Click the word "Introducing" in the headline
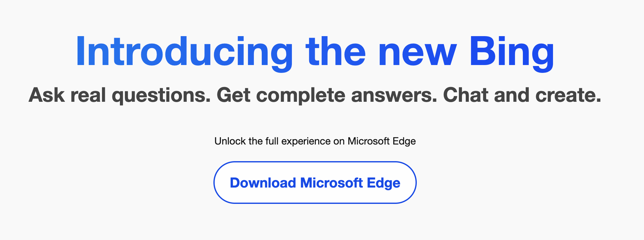Image resolution: width=644 pixels, height=240 pixels. [184, 52]
